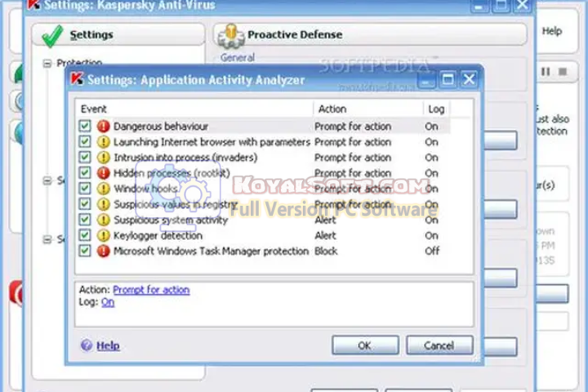Click red icon beside Task Manager protection
The height and width of the screenshot is (392, 588).
click(x=103, y=251)
